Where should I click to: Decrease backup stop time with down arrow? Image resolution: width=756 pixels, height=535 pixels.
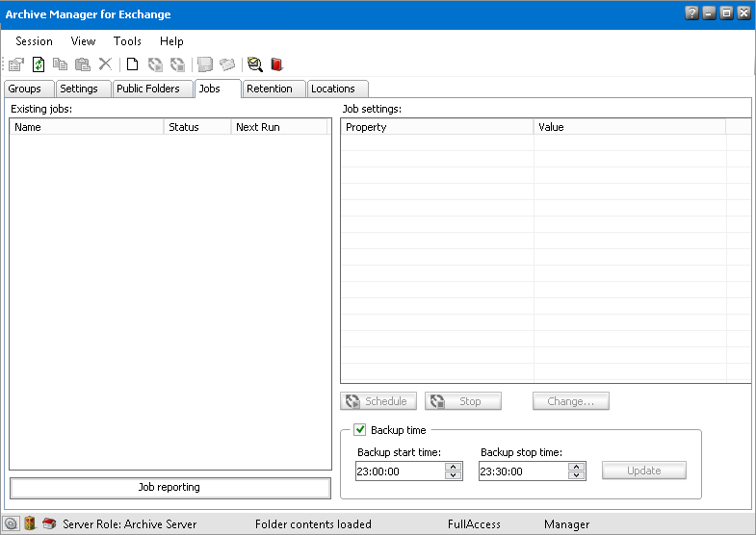576,475
